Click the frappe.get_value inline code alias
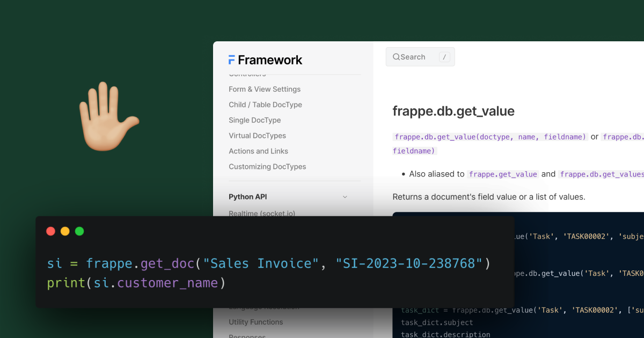 point(503,174)
